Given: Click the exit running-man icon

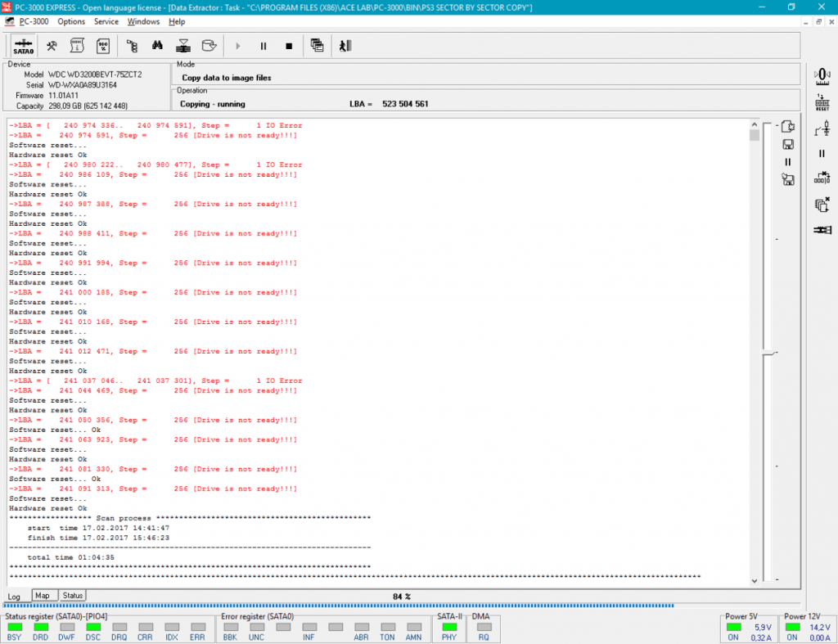Looking at the screenshot, I should pos(345,46).
